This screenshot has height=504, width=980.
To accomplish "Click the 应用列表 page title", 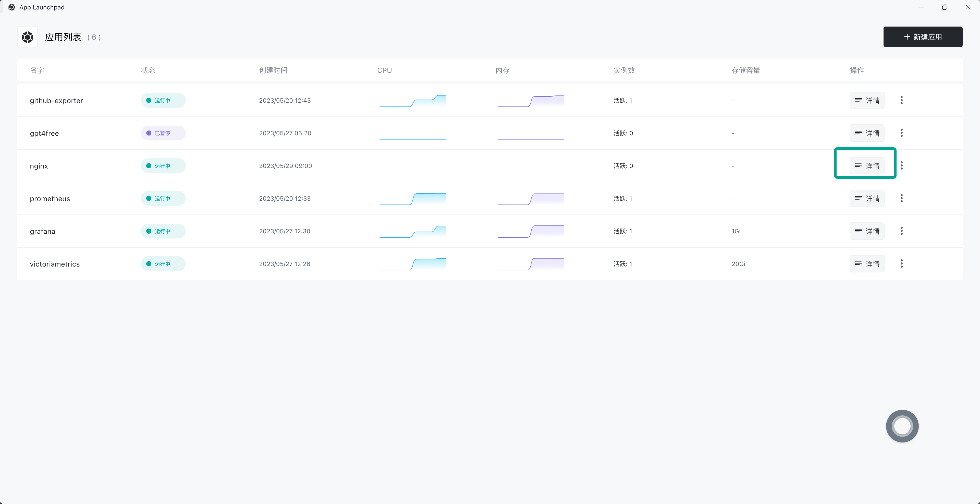I will [63, 37].
